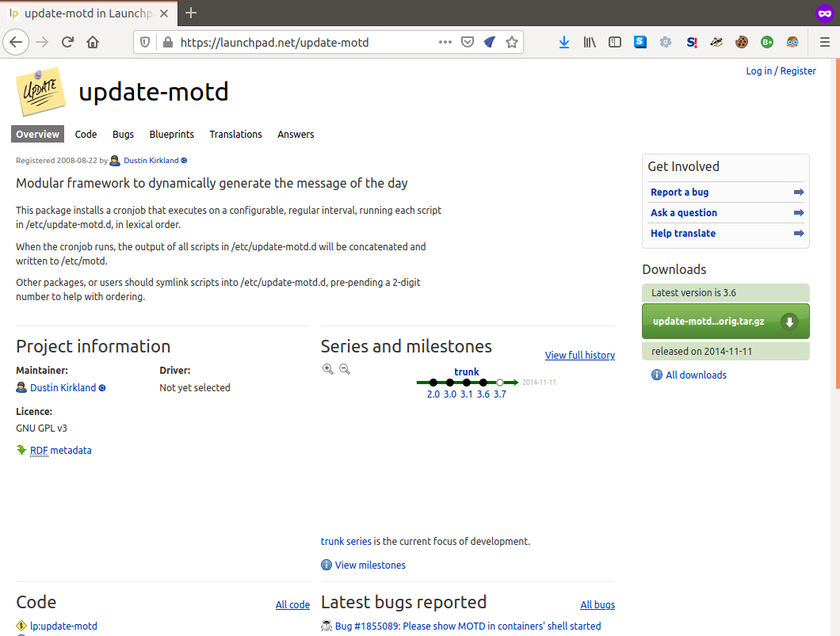Open the RDF metadata link
This screenshot has height=636, width=840.
[60, 450]
